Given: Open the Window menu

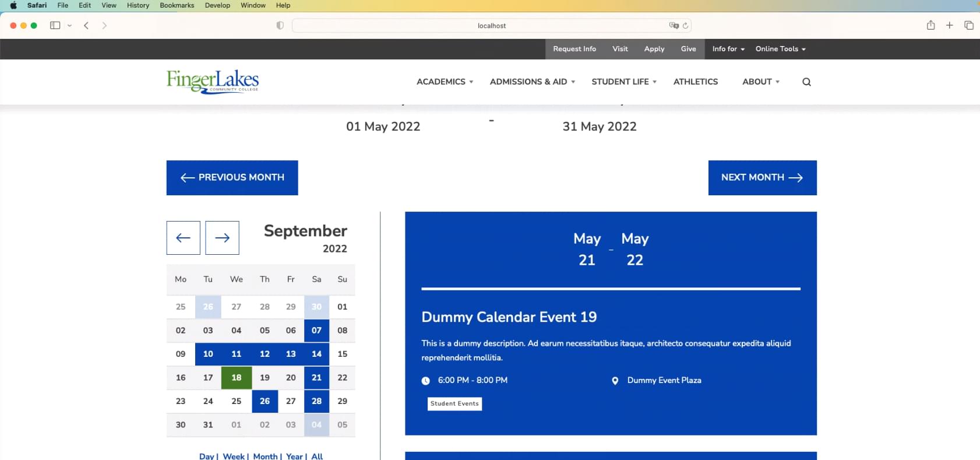Looking at the screenshot, I should [x=253, y=5].
